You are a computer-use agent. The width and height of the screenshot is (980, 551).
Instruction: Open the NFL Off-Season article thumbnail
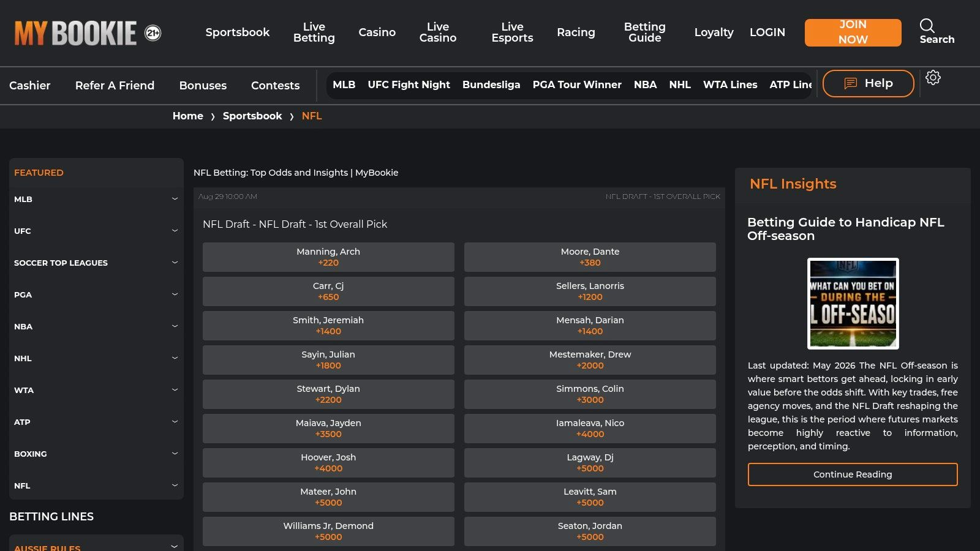pyautogui.click(x=853, y=304)
